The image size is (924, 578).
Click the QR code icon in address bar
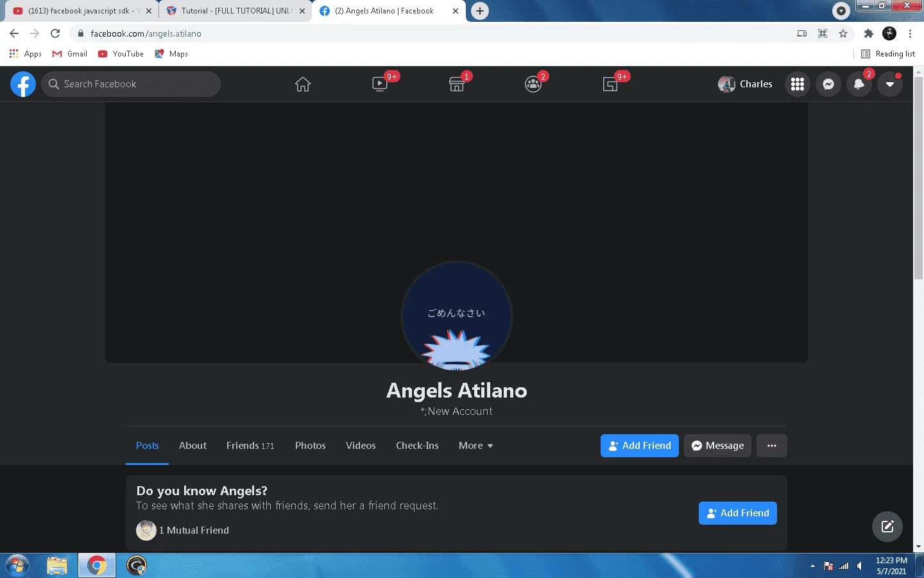(x=823, y=33)
